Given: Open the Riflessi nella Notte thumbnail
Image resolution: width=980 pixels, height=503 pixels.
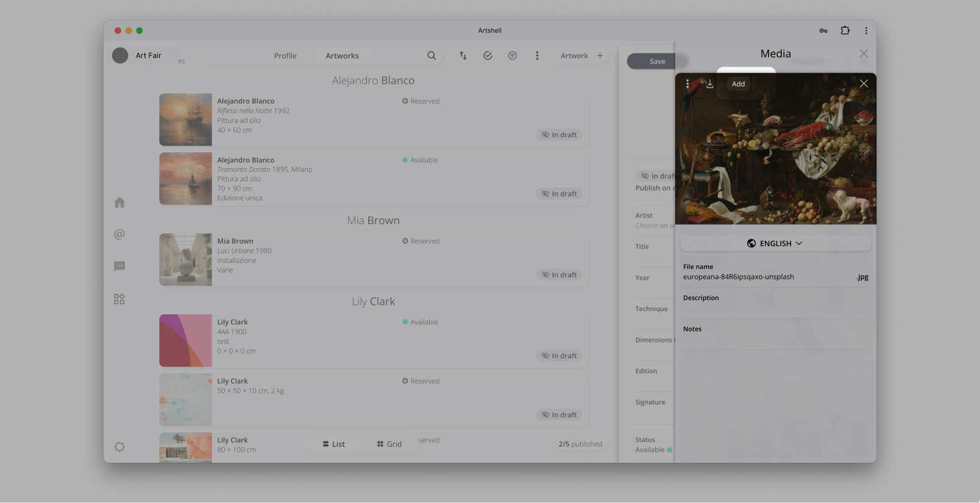Looking at the screenshot, I should tap(185, 119).
